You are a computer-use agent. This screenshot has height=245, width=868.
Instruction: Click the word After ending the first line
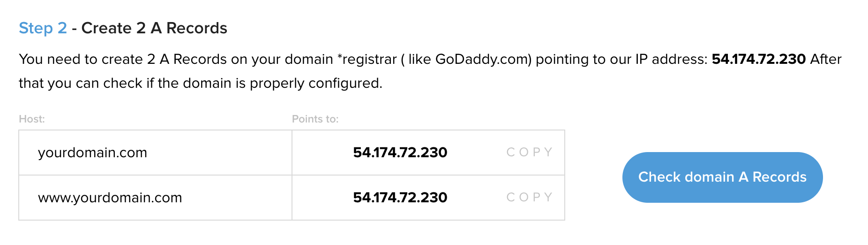tap(826, 59)
